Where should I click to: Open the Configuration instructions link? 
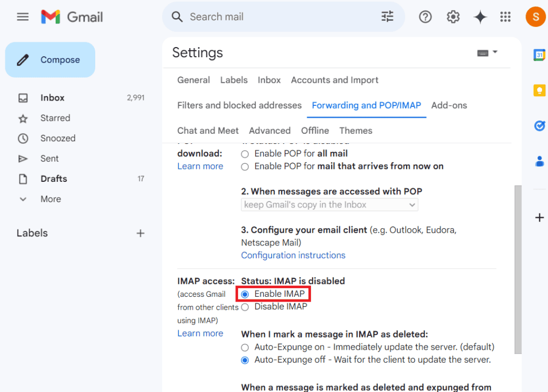293,256
